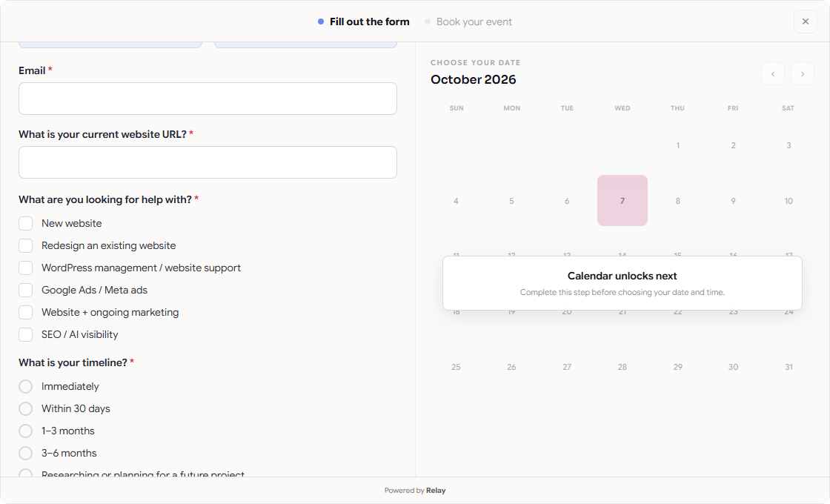Select October 25 on the calendar
This screenshot has width=830, height=504.
tap(456, 367)
